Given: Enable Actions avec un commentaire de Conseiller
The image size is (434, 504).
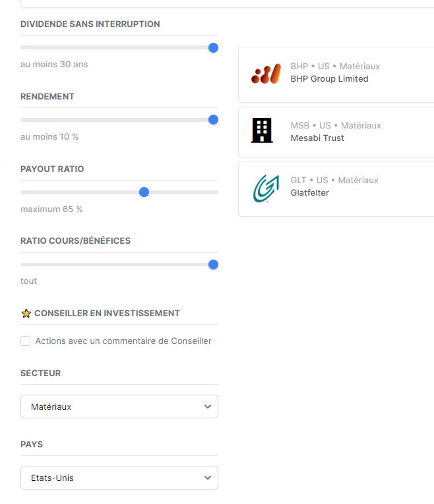Looking at the screenshot, I should pyautogui.click(x=26, y=341).
